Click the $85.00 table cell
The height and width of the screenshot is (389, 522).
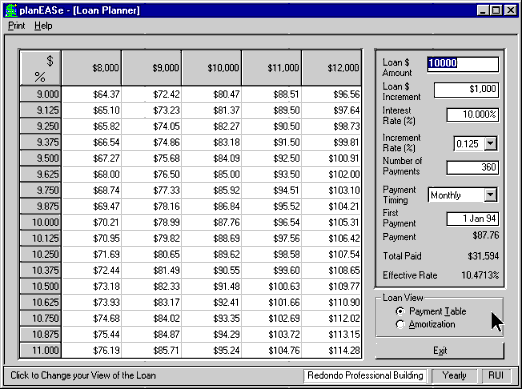[x=212, y=174]
